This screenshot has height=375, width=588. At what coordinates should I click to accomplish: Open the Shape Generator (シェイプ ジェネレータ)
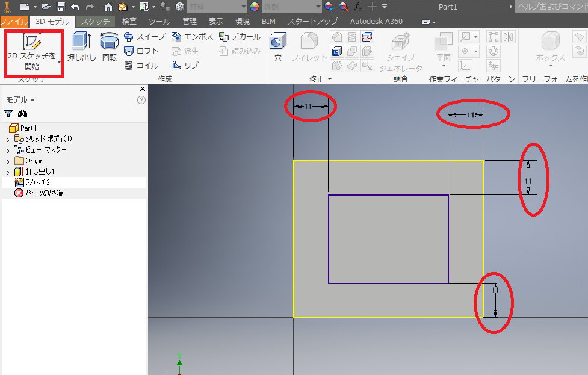click(x=400, y=52)
